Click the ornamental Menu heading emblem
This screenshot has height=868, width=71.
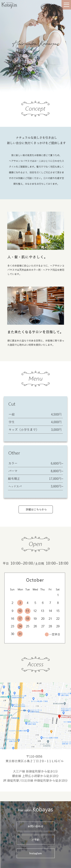pos(36,379)
